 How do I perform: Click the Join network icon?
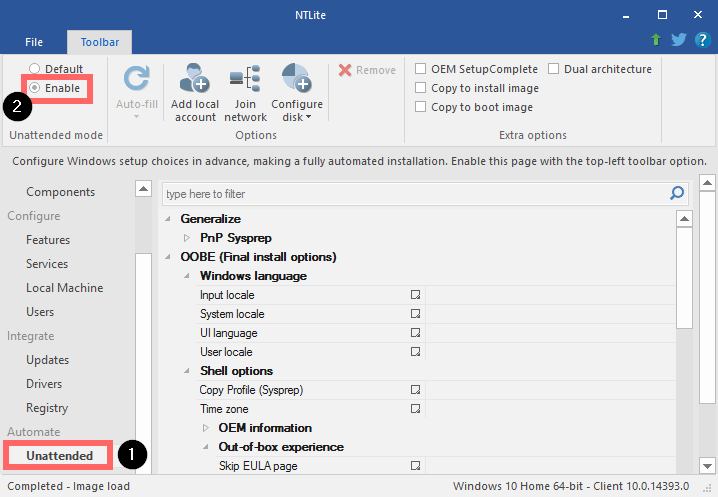[245, 78]
